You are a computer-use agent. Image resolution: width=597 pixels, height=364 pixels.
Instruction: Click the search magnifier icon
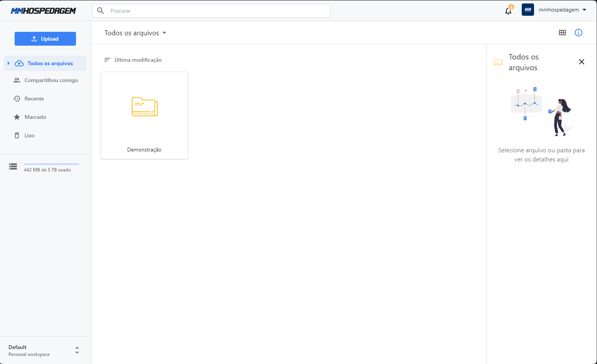101,11
